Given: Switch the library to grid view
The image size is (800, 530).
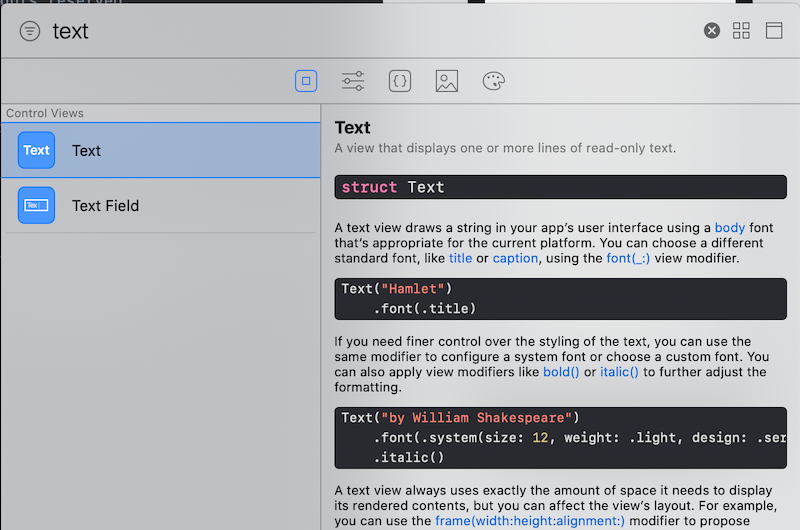Looking at the screenshot, I should 741,31.
